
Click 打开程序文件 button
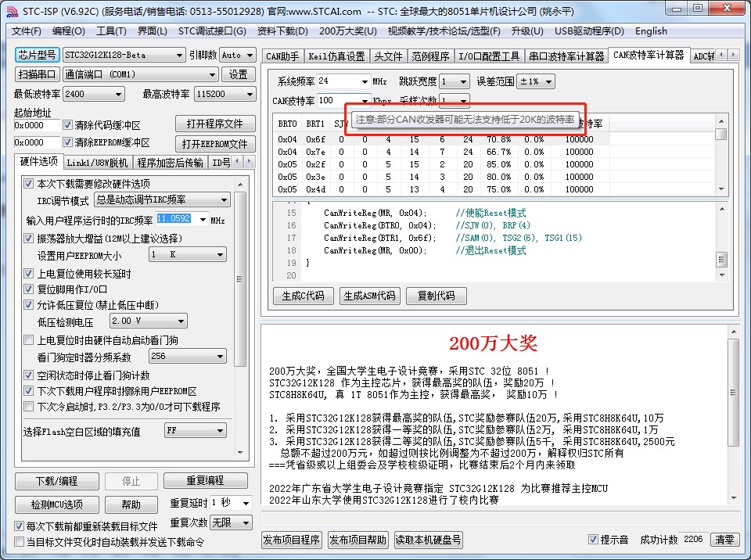click(215, 124)
